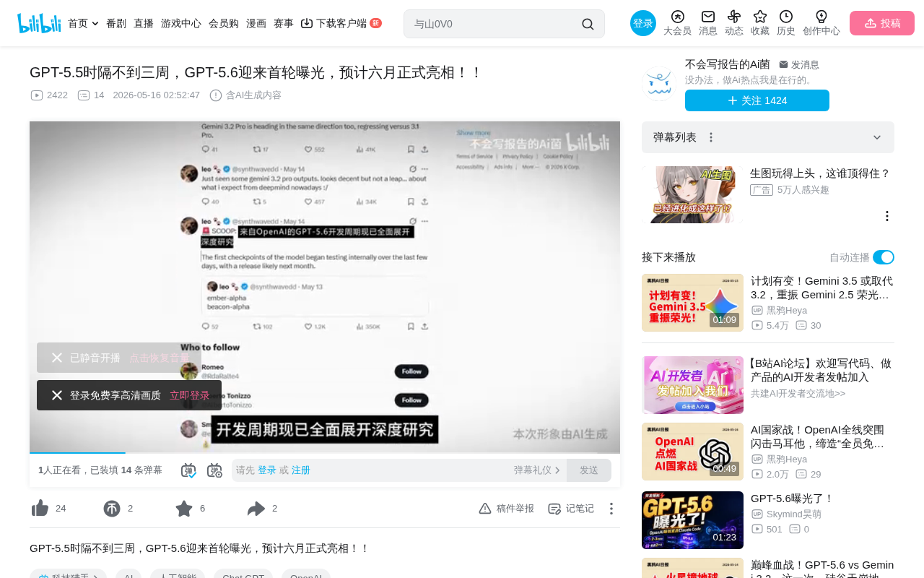Click the video player area
This screenshot has width=924, height=578.
(x=325, y=287)
